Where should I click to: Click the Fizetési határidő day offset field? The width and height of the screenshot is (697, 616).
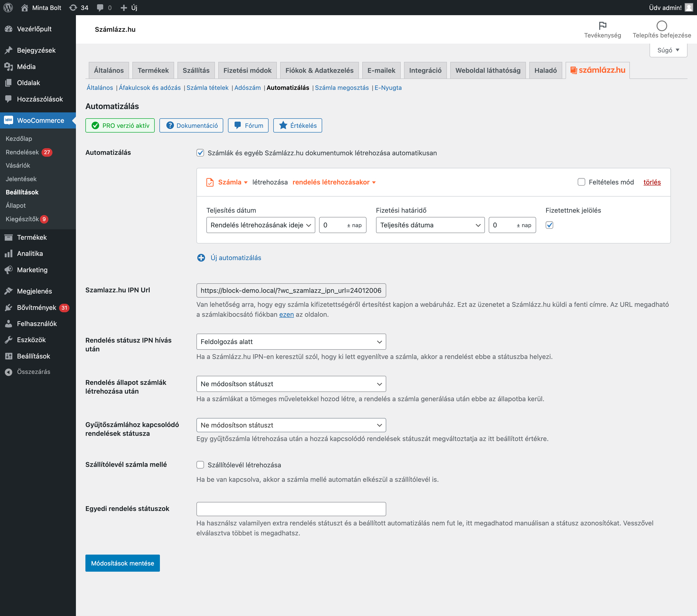pos(512,225)
